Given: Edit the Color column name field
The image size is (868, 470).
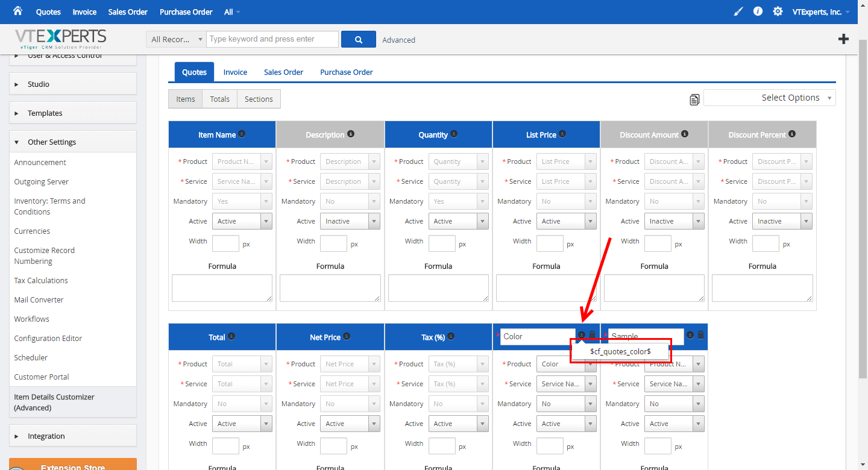Looking at the screenshot, I should pos(538,336).
